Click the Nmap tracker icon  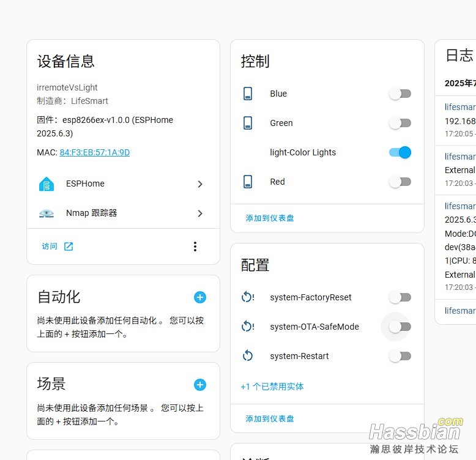pyautogui.click(x=46, y=213)
